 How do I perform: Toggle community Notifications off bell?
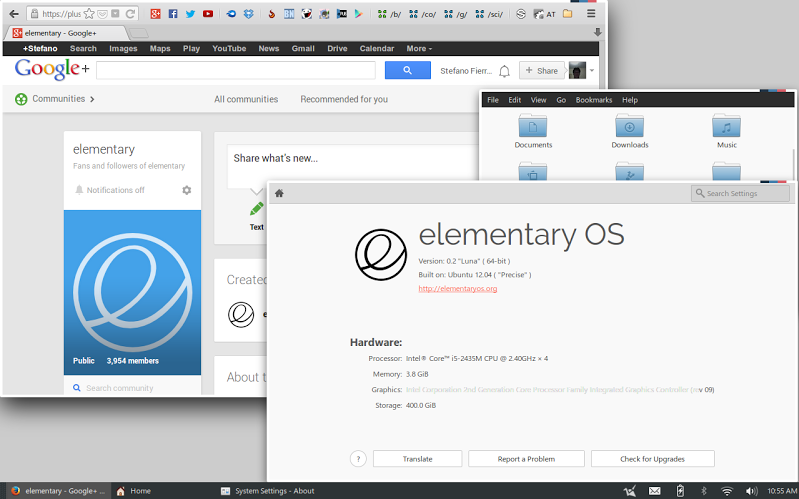pos(79,190)
